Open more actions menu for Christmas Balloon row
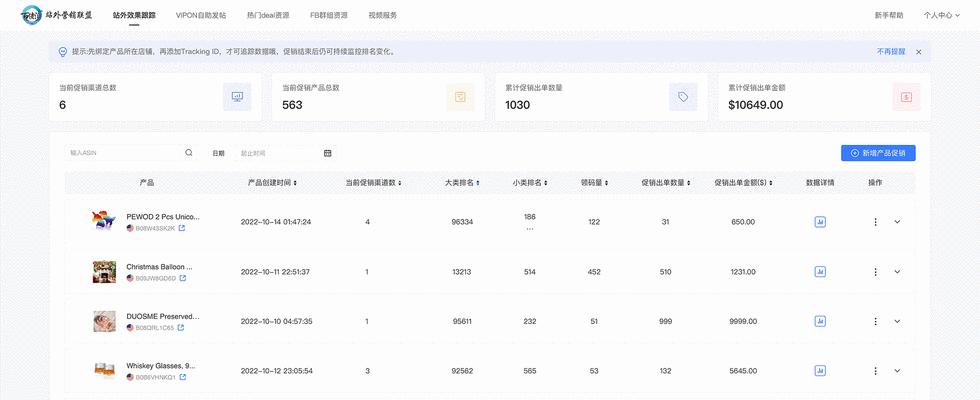This screenshot has height=400, width=980. [876, 272]
